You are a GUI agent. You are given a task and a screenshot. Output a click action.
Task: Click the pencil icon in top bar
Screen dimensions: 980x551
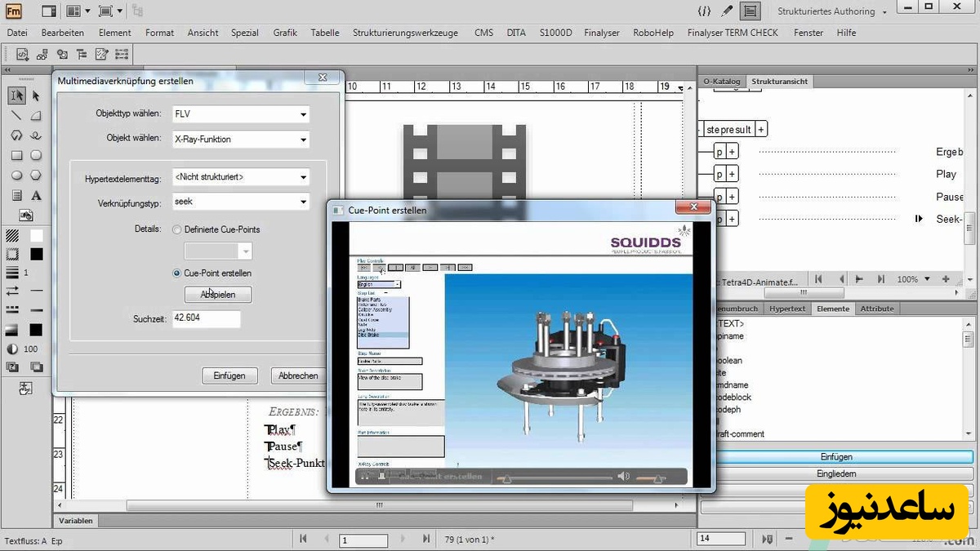(727, 11)
